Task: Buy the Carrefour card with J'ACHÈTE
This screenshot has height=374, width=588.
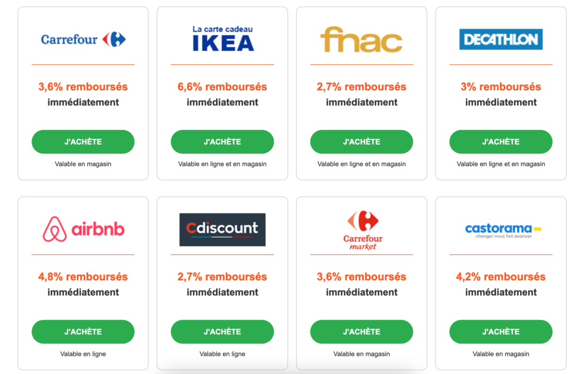Action: pyautogui.click(x=83, y=142)
